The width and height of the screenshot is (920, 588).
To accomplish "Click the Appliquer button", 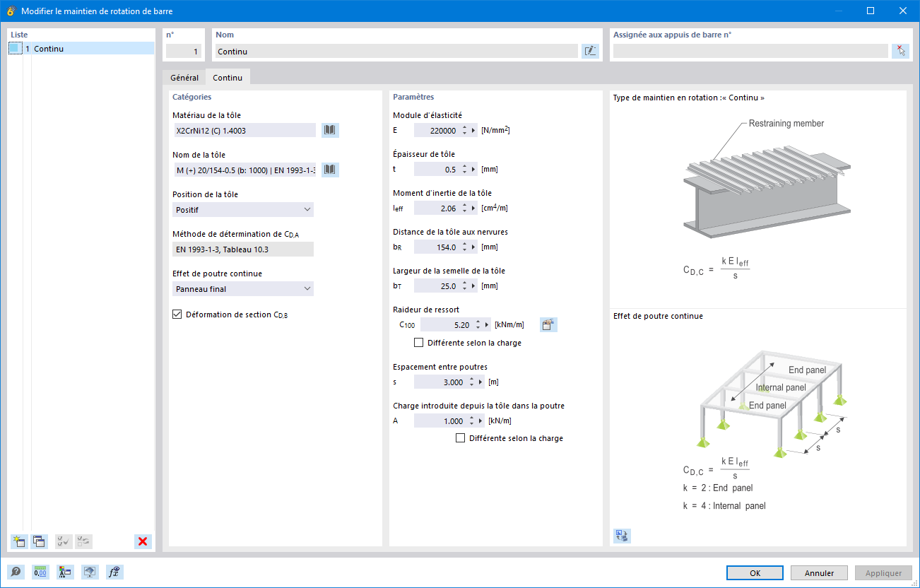I will (x=883, y=573).
